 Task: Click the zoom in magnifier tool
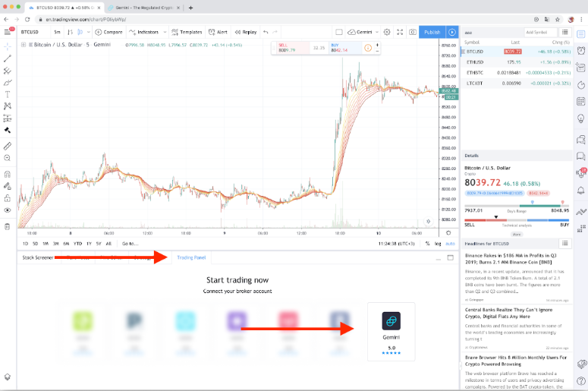pyautogui.click(x=7, y=158)
